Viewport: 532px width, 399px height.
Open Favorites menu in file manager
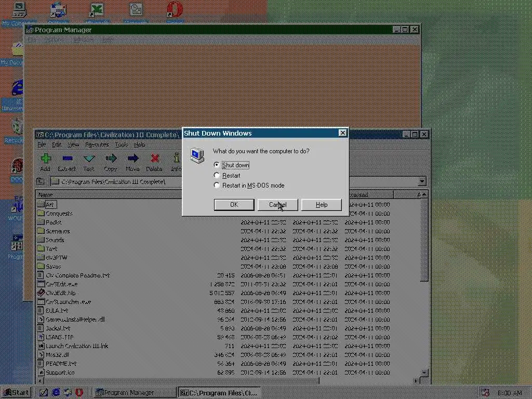97,144
